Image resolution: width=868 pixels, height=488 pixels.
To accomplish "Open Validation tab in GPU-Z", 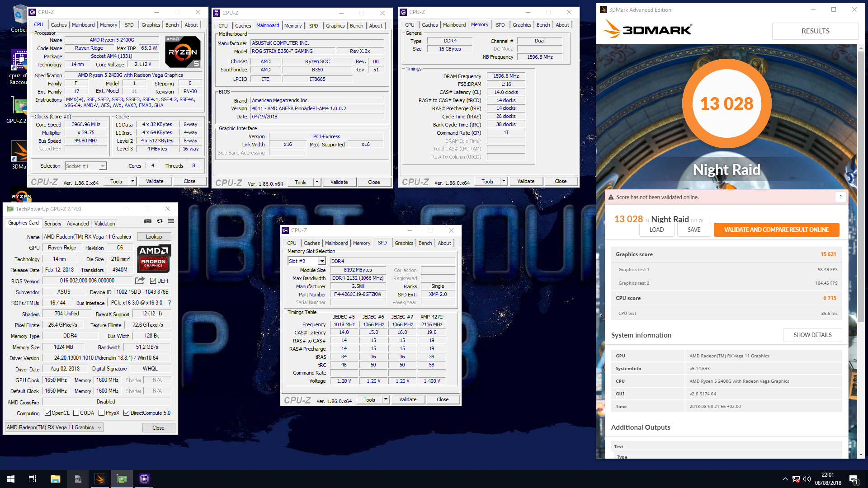I will pyautogui.click(x=104, y=223).
